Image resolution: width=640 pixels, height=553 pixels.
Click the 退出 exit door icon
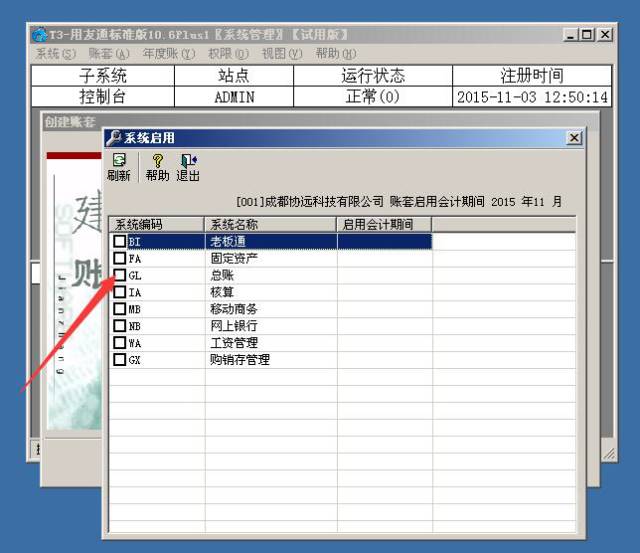188,167
